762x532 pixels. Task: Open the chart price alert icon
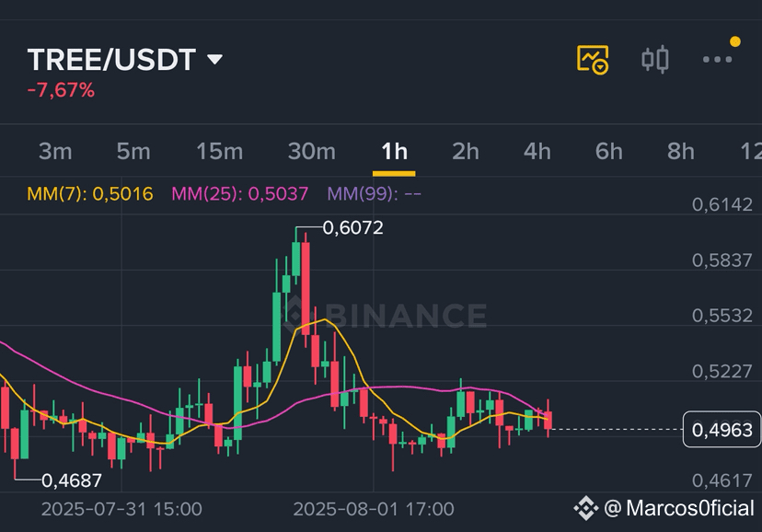(x=593, y=59)
